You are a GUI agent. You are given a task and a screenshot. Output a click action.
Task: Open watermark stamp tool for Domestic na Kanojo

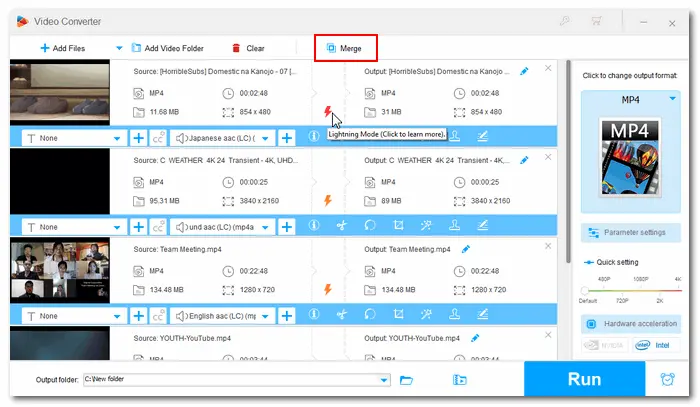pos(454,136)
